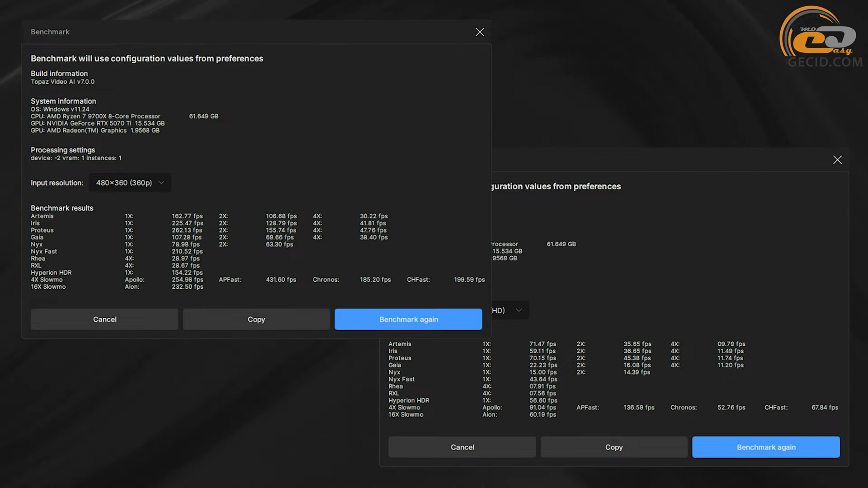Select the OS: Windows v11.24 line
The width and height of the screenshot is (868, 488).
[x=60, y=109]
